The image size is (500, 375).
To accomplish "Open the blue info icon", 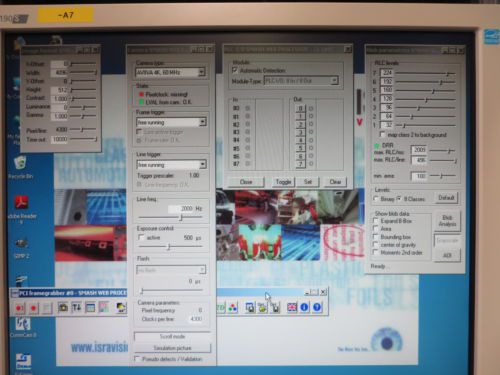I will (304, 307).
